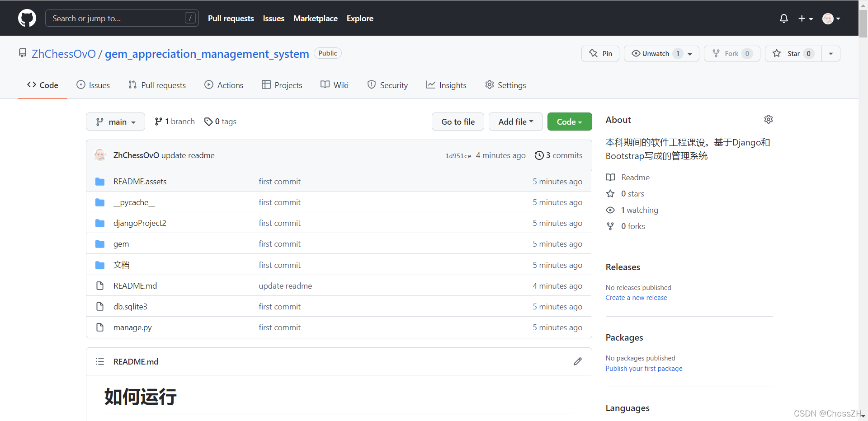This screenshot has width=868, height=421.
Task: Click Publish your first package
Action: (644, 369)
